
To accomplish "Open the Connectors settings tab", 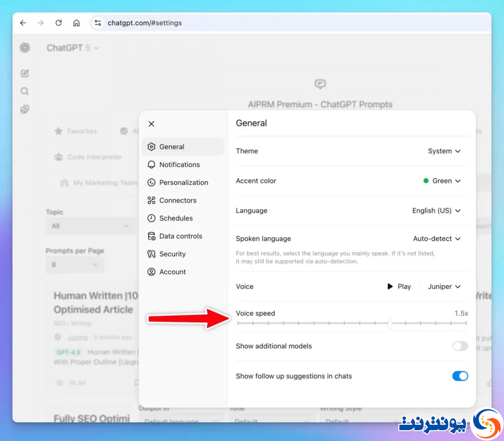I will (183, 200).
